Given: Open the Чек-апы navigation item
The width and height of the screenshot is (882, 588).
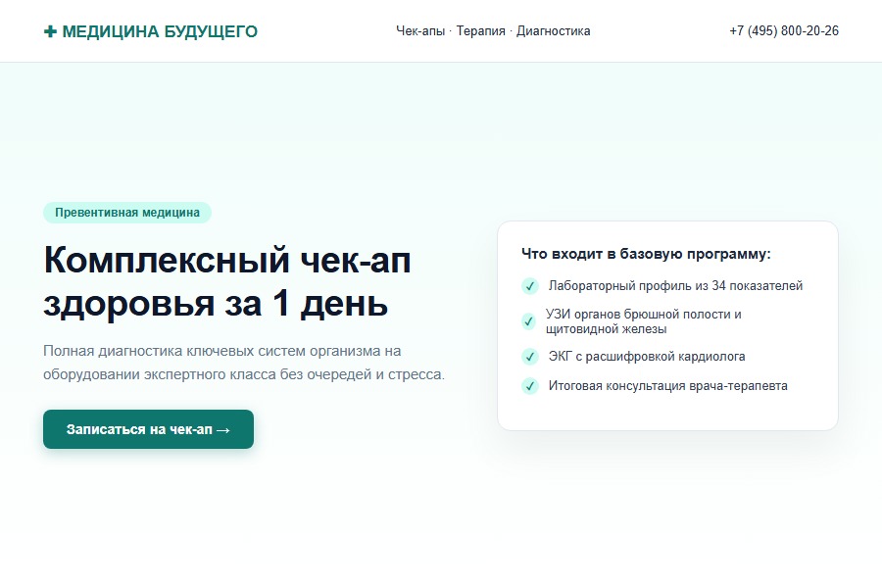Looking at the screenshot, I should click(x=420, y=31).
